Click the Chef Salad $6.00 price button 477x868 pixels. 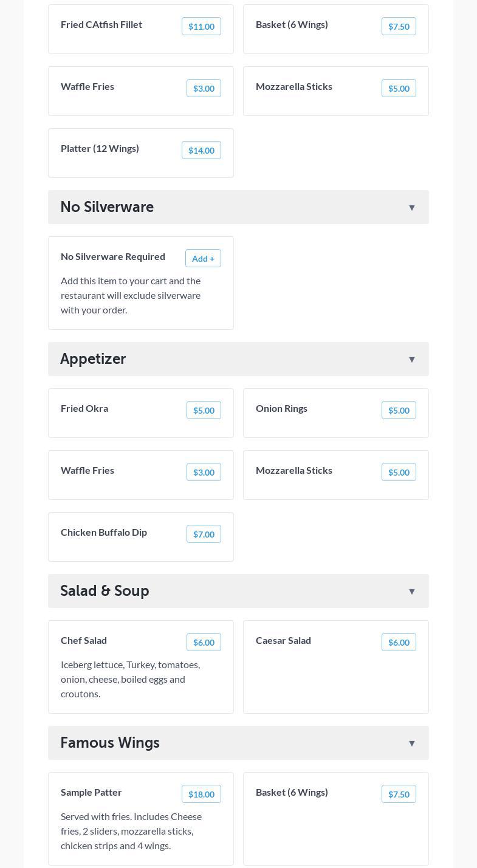204,642
